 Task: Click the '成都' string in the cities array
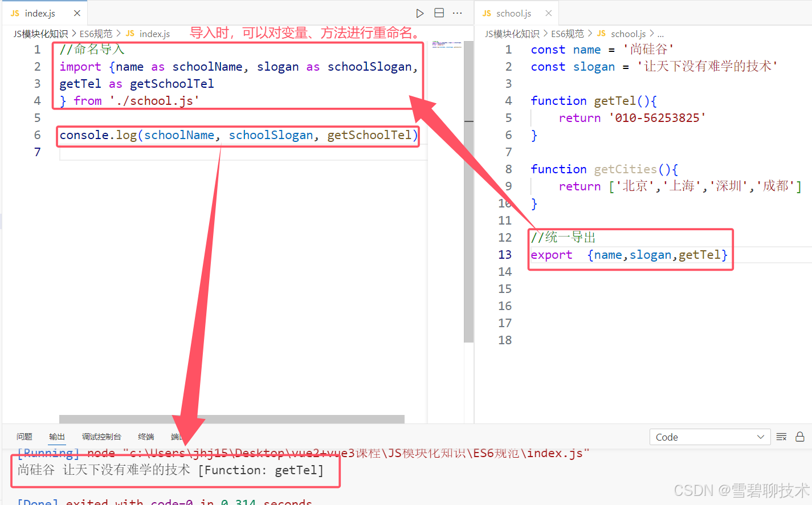[776, 186]
